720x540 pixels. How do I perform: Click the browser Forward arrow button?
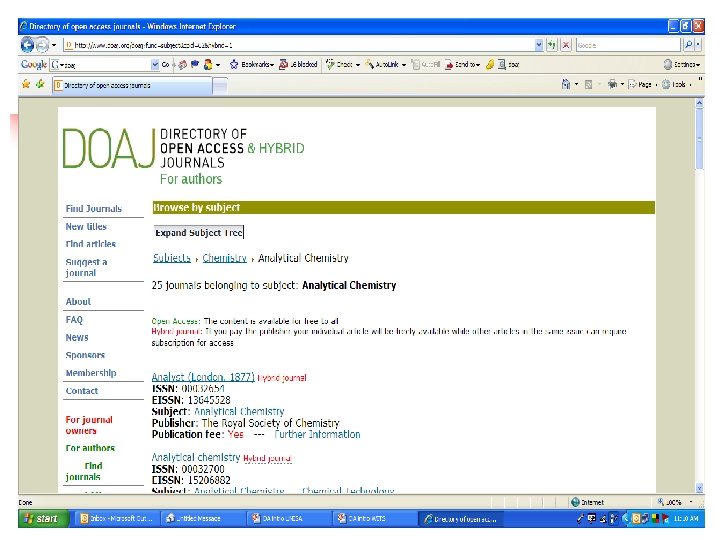(42, 45)
